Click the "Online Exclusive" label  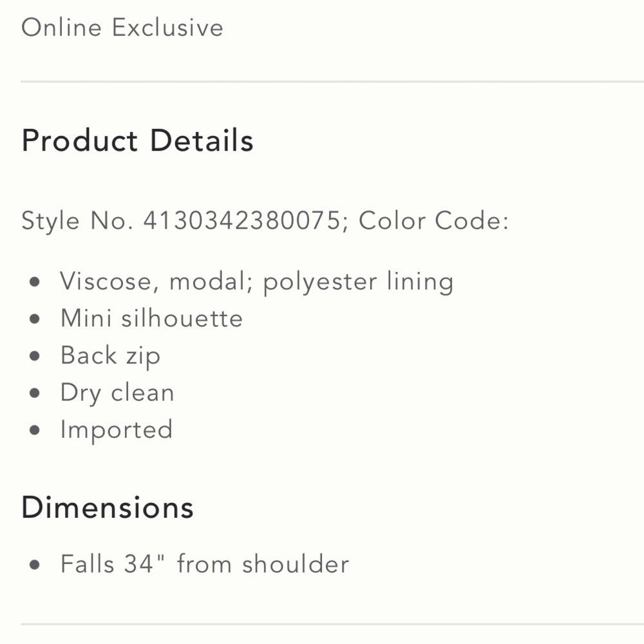[x=122, y=28]
